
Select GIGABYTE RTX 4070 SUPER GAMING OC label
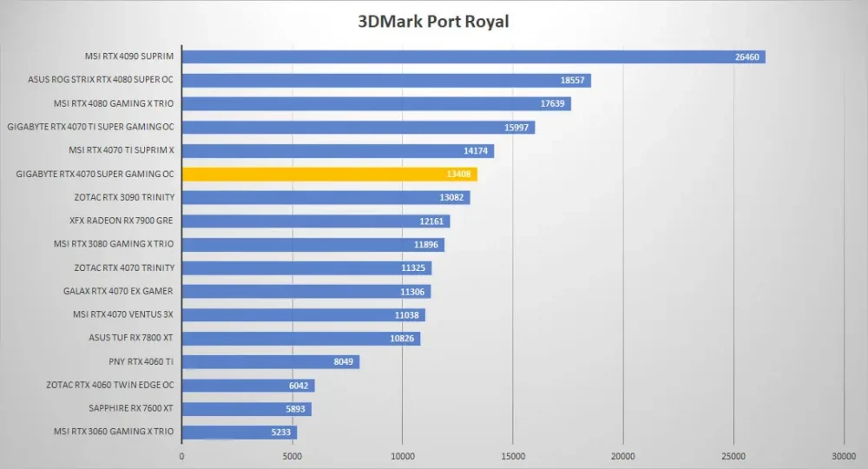click(x=95, y=174)
